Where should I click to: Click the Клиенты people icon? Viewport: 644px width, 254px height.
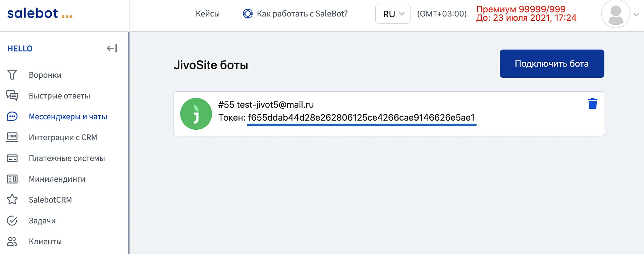click(x=12, y=241)
